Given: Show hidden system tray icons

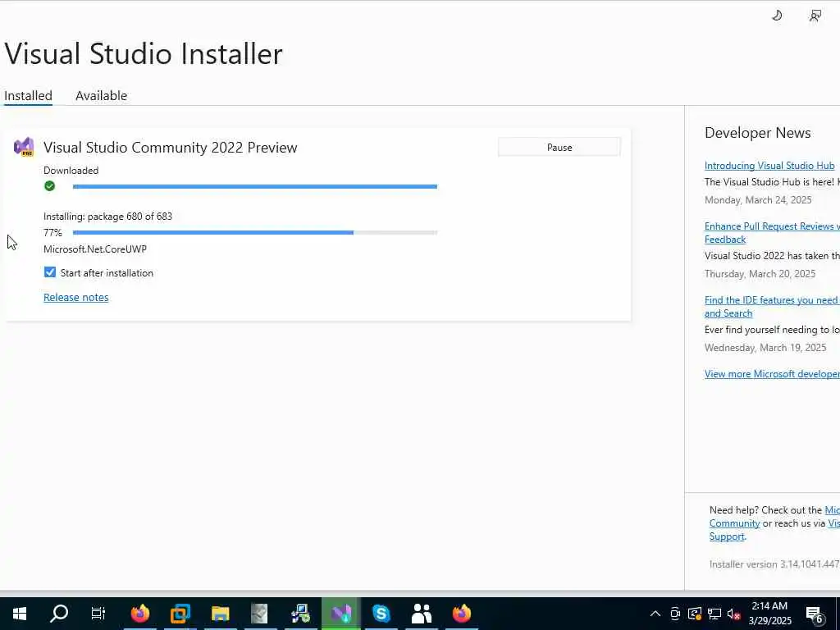Looking at the screenshot, I should click(655, 614).
